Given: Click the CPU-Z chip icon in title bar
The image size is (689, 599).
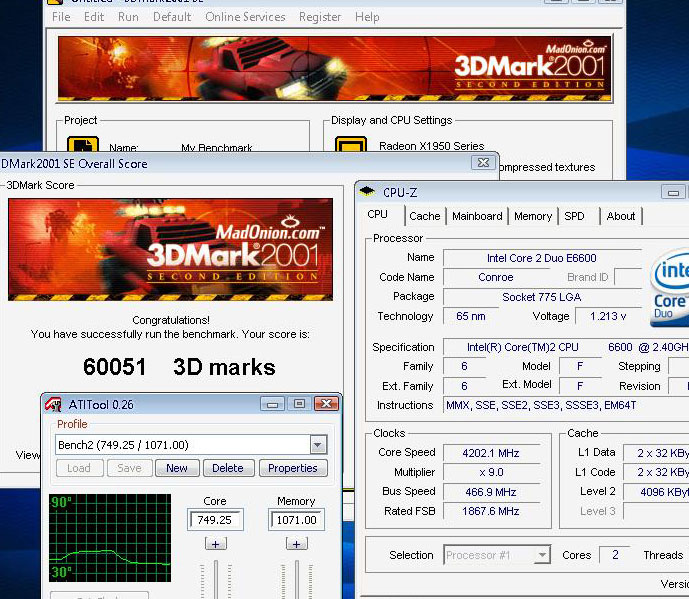Looking at the screenshot, I should pos(367,192).
